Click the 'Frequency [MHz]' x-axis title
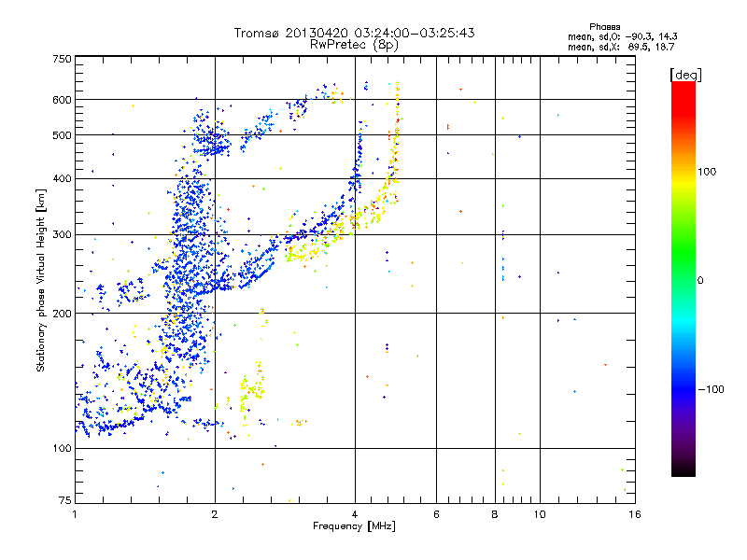 click(354, 526)
